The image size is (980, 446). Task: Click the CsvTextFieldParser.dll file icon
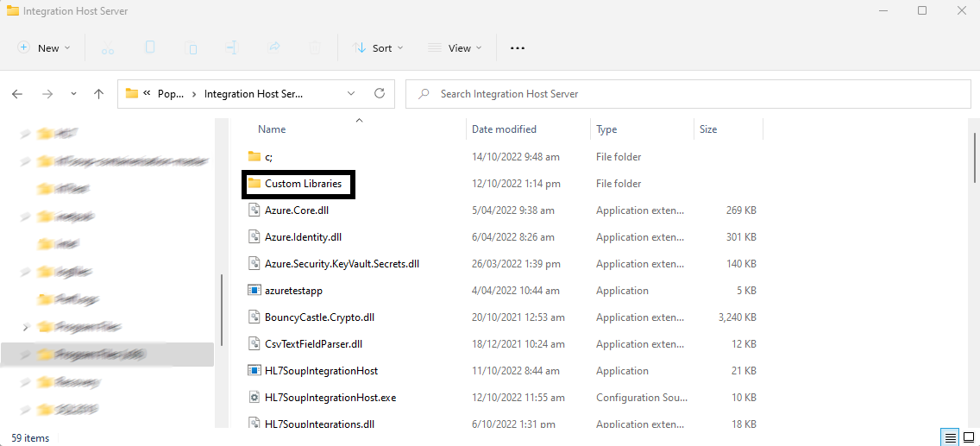(x=254, y=344)
